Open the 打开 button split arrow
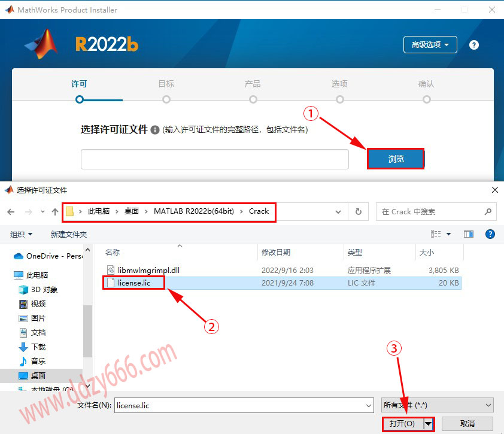Viewport: 504px width, 434px height. coord(428,424)
